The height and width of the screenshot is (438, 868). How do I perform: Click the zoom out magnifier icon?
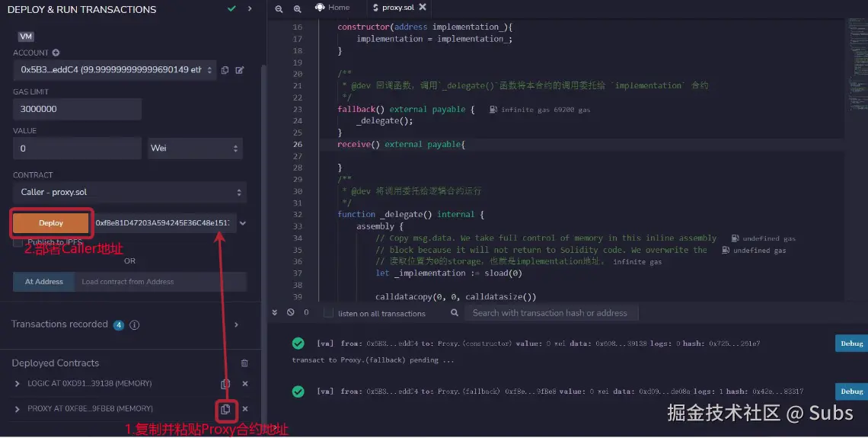[x=279, y=8]
